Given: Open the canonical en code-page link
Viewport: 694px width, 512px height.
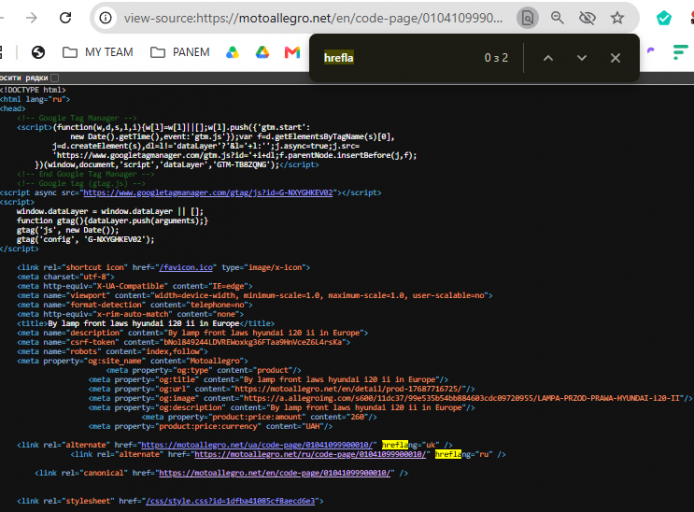Looking at the screenshot, I should point(274,473).
